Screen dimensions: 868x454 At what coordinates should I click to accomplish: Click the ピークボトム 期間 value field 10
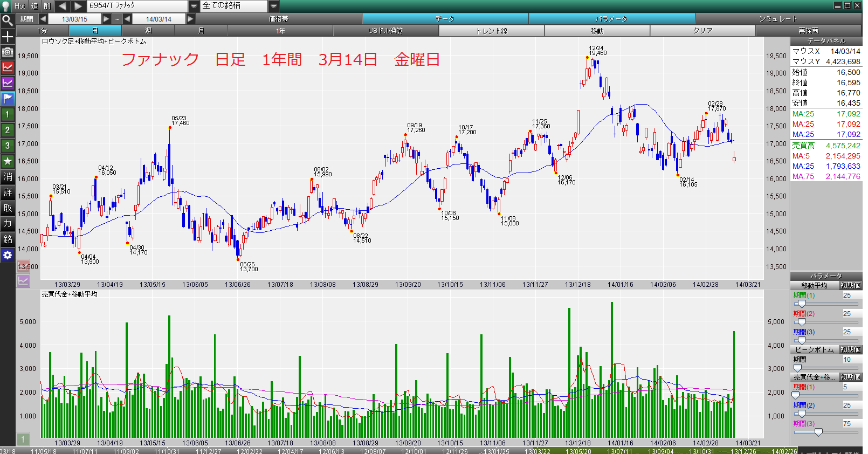[852, 359]
